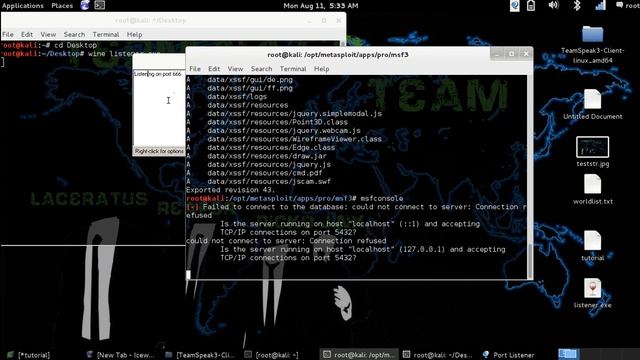The image size is (640, 360).
Task: Click the Bluetooth icon
Action: click(577, 5)
